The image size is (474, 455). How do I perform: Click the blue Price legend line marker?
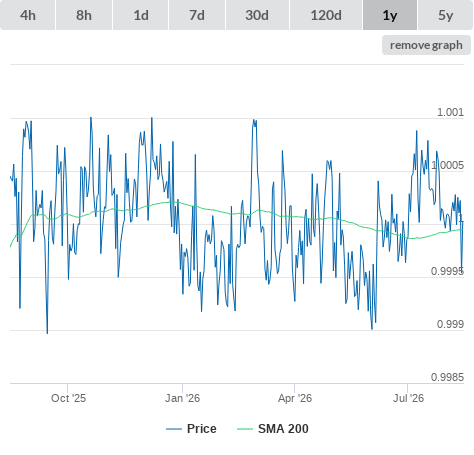click(174, 429)
